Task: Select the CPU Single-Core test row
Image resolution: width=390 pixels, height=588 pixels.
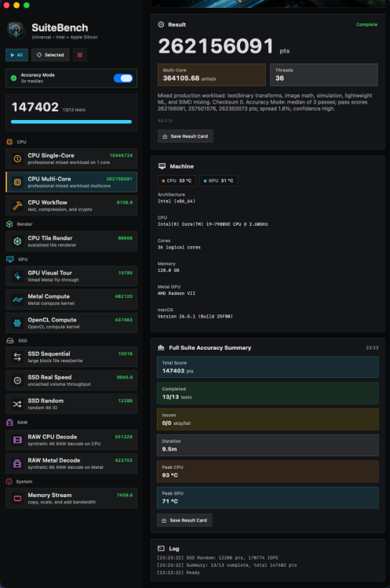Action: tap(71, 158)
